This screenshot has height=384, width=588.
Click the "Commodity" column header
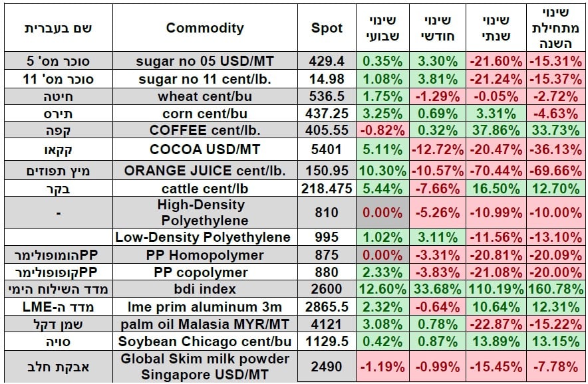(x=204, y=28)
